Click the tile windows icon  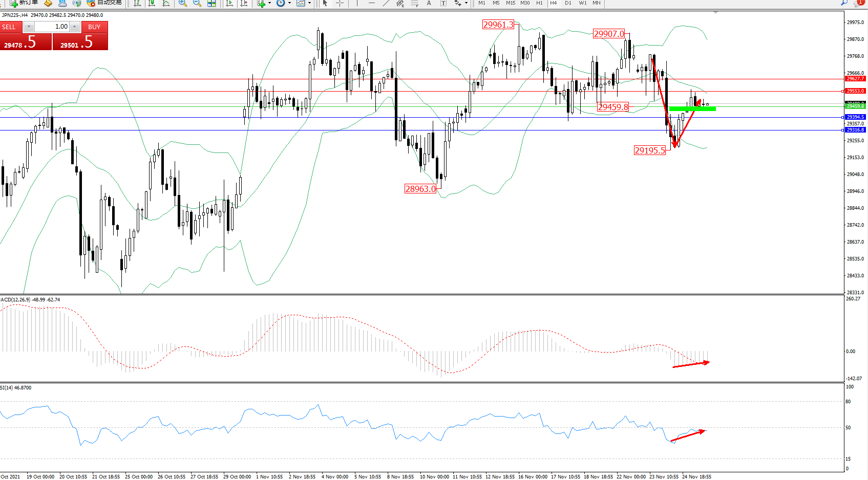[211, 3]
